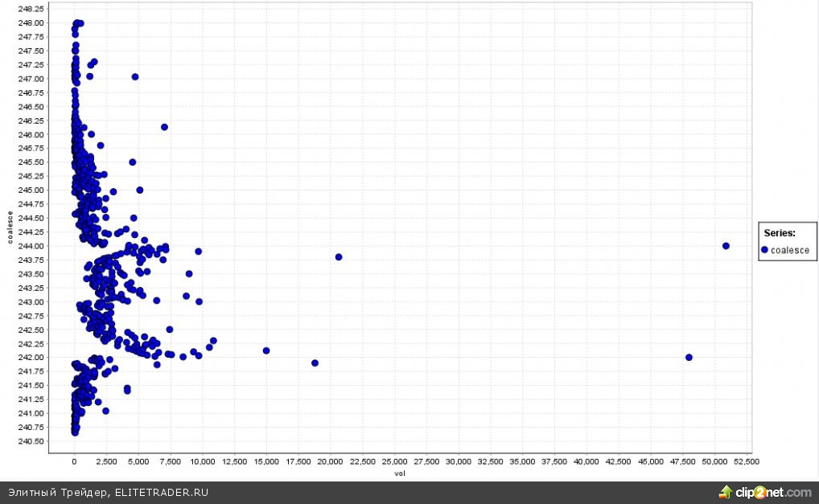
Task: Click the 246.25 y-axis label
Action: tap(31, 121)
